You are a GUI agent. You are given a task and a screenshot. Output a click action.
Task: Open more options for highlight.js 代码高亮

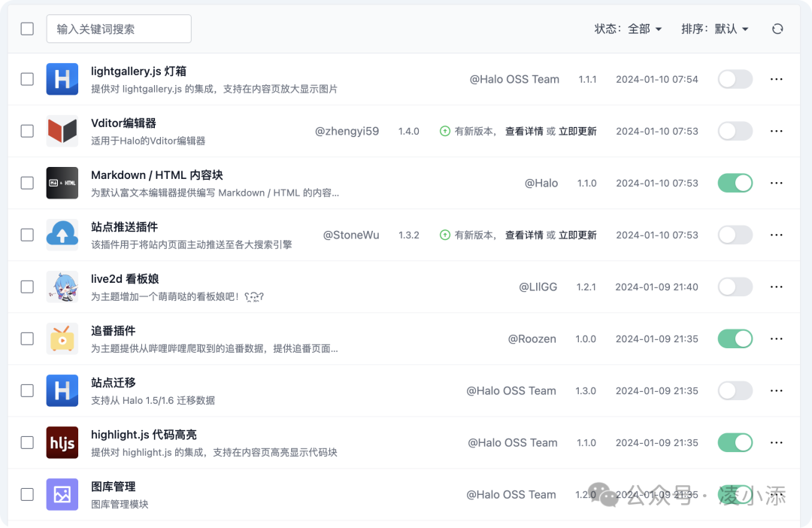click(776, 442)
